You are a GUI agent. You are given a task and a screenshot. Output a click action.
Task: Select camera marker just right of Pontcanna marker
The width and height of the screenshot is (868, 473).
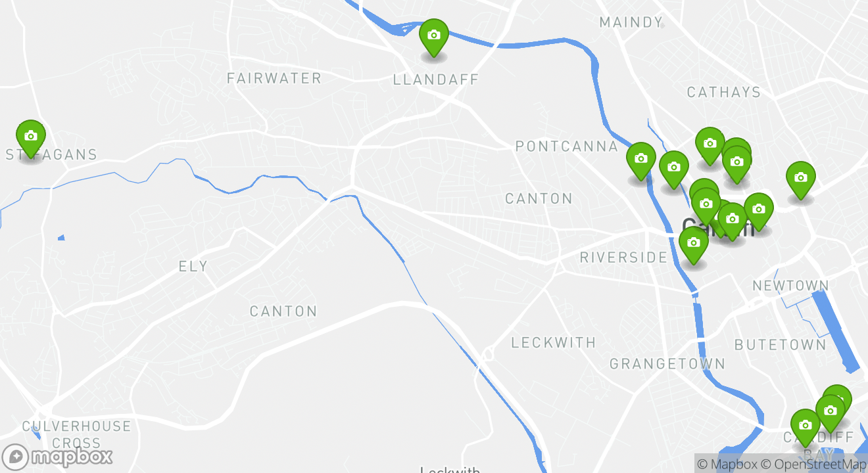pyautogui.click(x=673, y=169)
